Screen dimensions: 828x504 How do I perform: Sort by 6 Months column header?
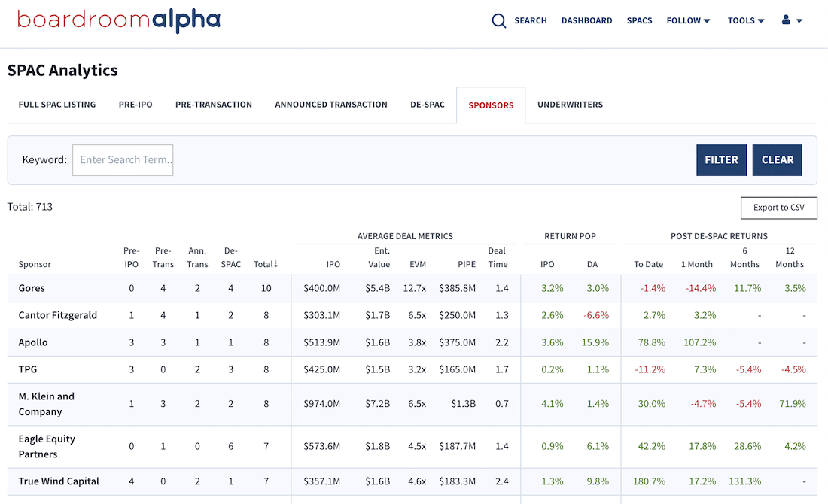(x=744, y=257)
